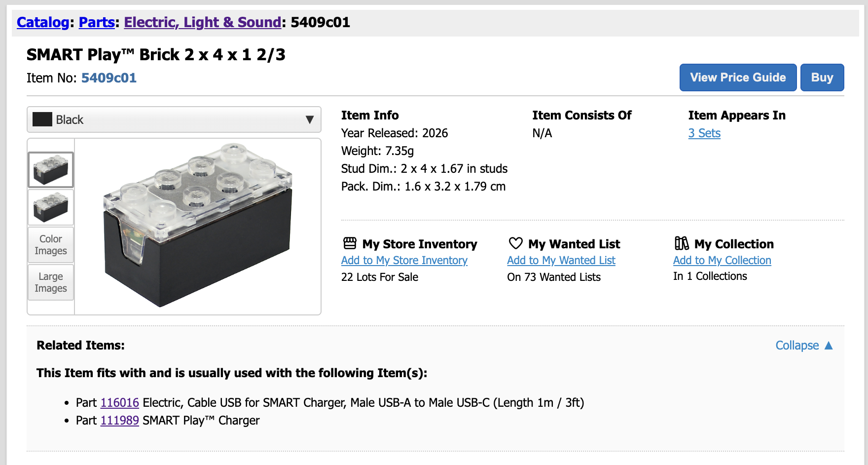Select the first brick thumbnail

[x=51, y=170]
